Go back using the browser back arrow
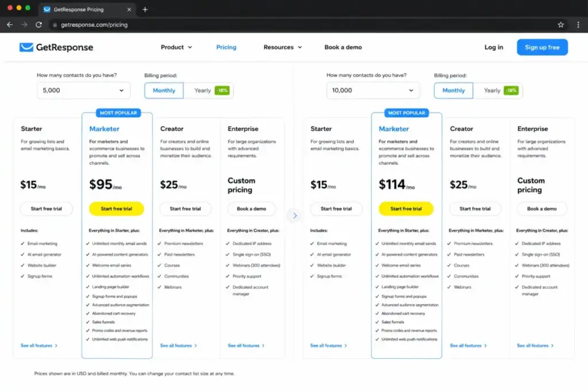Image resolution: width=588 pixels, height=392 pixels. pos(10,25)
